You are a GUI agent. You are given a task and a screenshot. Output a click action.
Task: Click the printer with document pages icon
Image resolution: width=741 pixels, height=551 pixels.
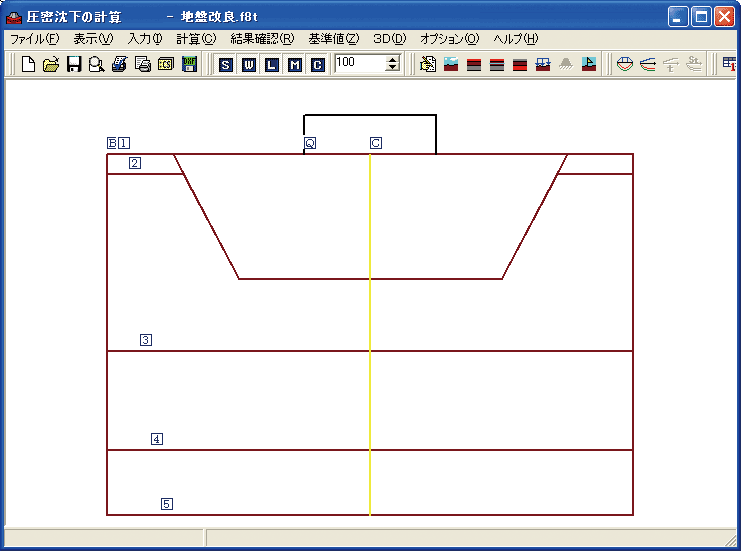(x=143, y=64)
